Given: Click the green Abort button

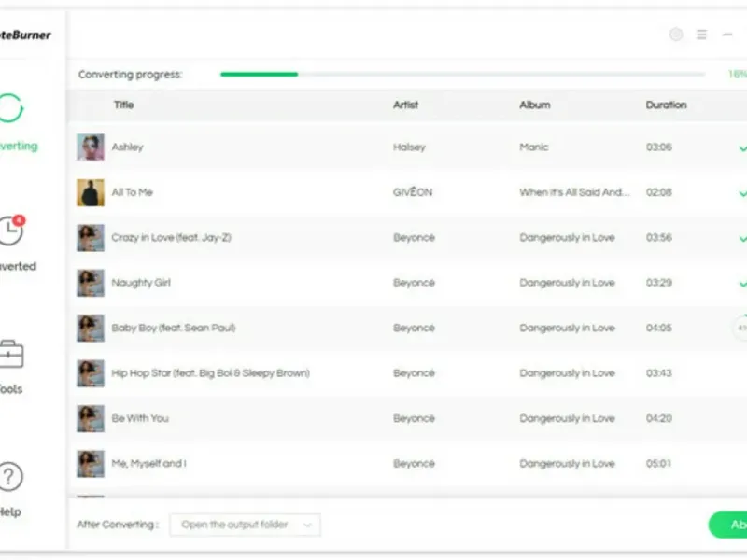Looking at the screenshot, I should pos(729,525).
